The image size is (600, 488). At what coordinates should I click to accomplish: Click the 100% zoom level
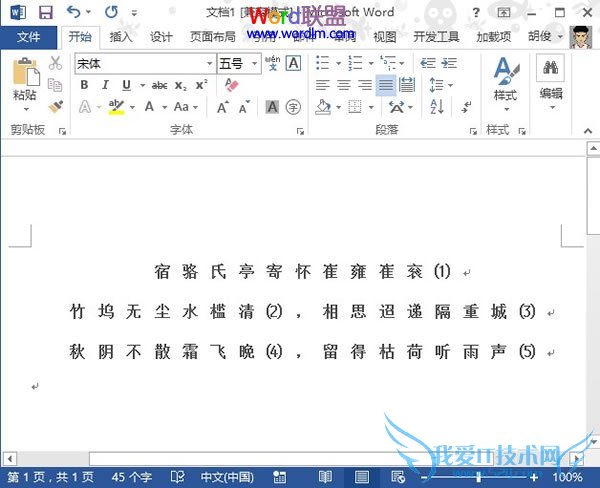pyautogui.click(x=567, y=477)
